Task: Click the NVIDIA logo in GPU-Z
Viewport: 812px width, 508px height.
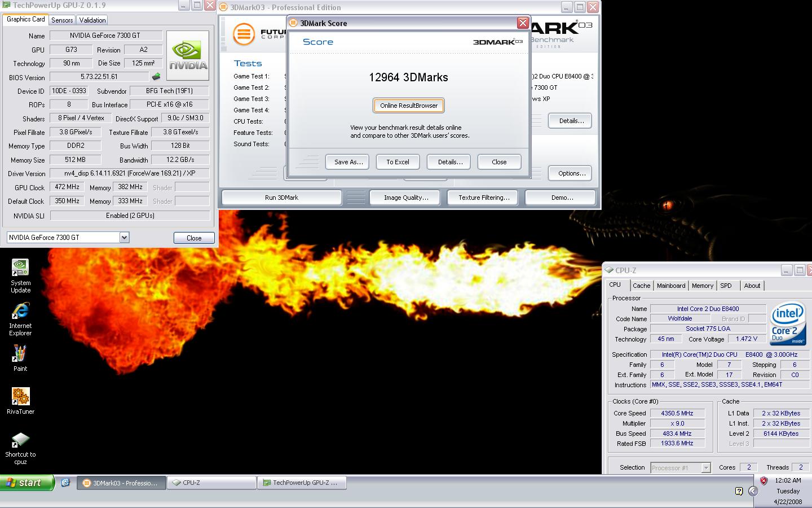Action: tap(188, 55)
